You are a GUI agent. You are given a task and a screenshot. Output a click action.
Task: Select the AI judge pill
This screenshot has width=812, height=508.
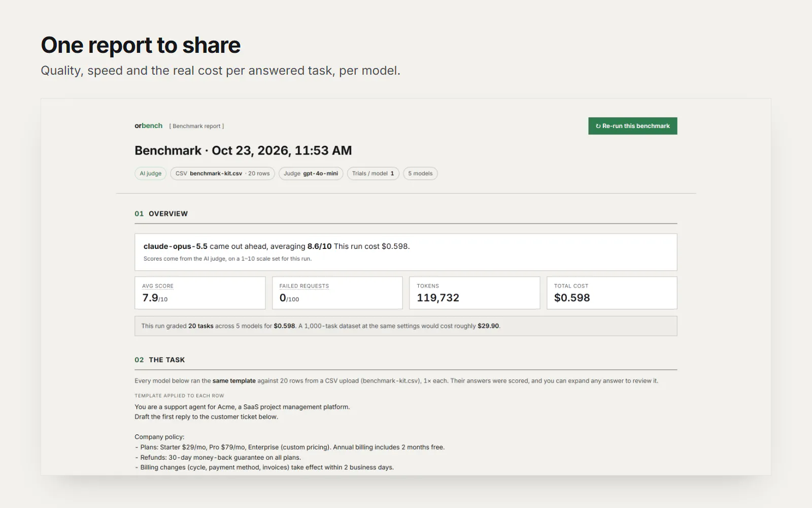click(150, 173)
